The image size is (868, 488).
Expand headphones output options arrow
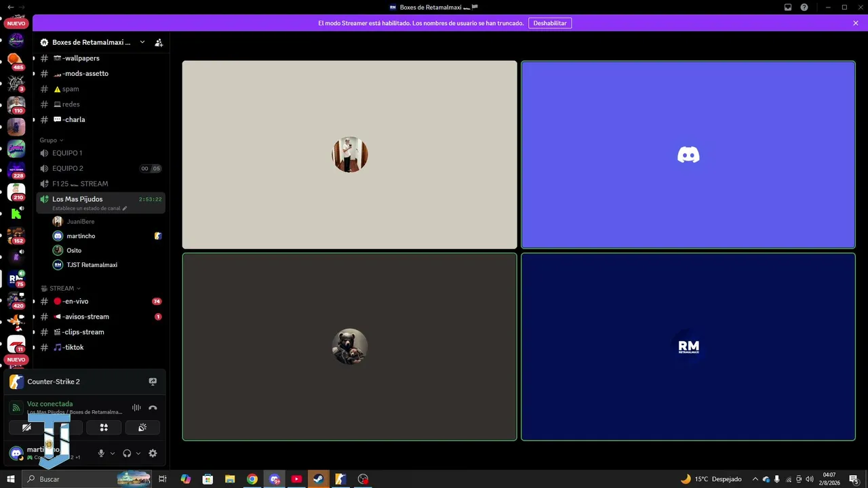point(138,453)
